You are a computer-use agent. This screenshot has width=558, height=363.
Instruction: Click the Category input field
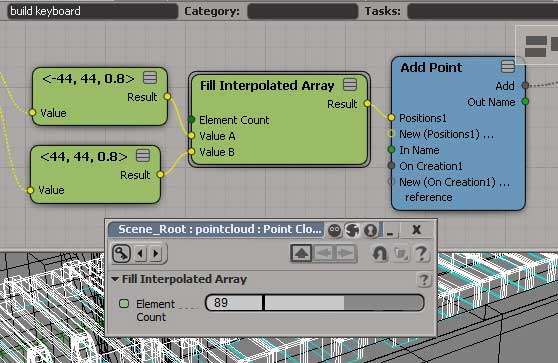(302, 11)
